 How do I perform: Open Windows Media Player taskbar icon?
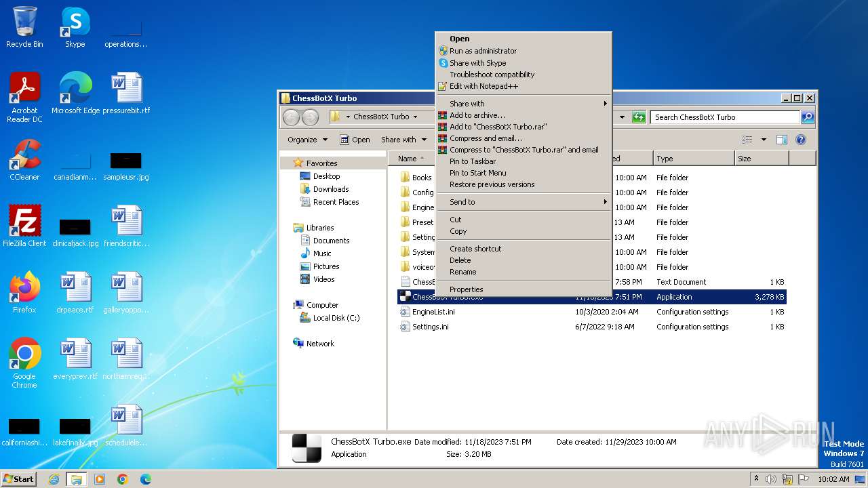pos(100,479)
